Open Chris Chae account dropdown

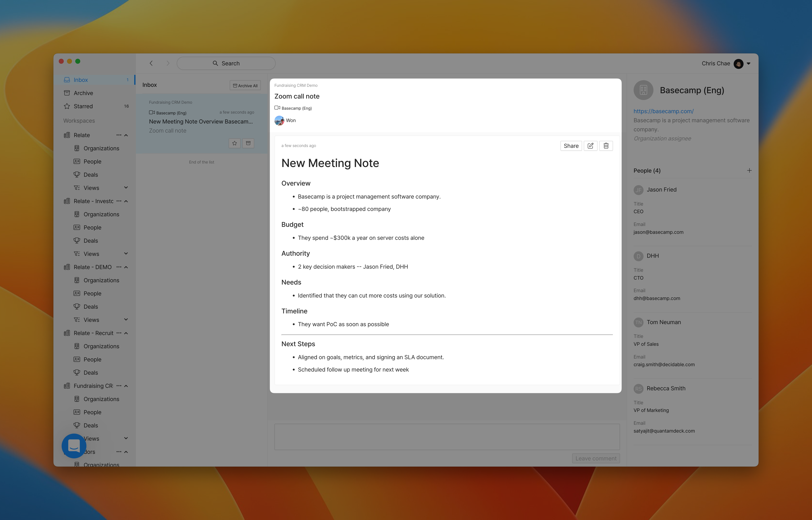pos(748,64)
